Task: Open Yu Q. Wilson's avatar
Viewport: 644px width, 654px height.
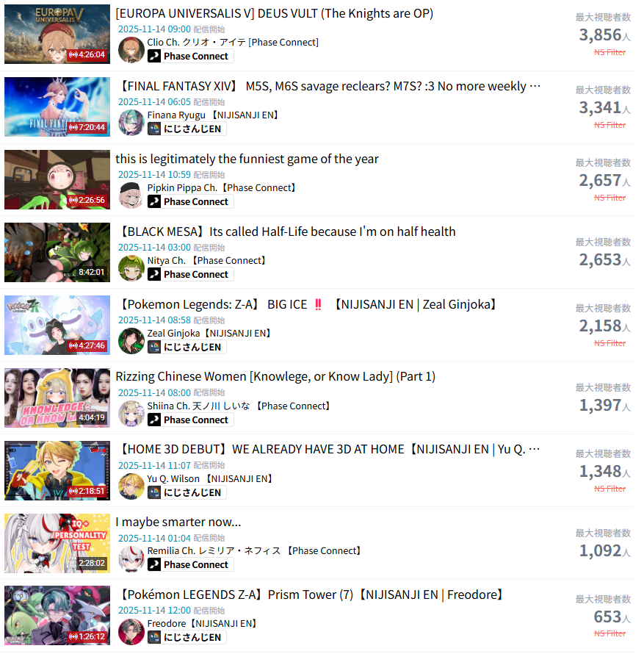Action: point(131,486)
